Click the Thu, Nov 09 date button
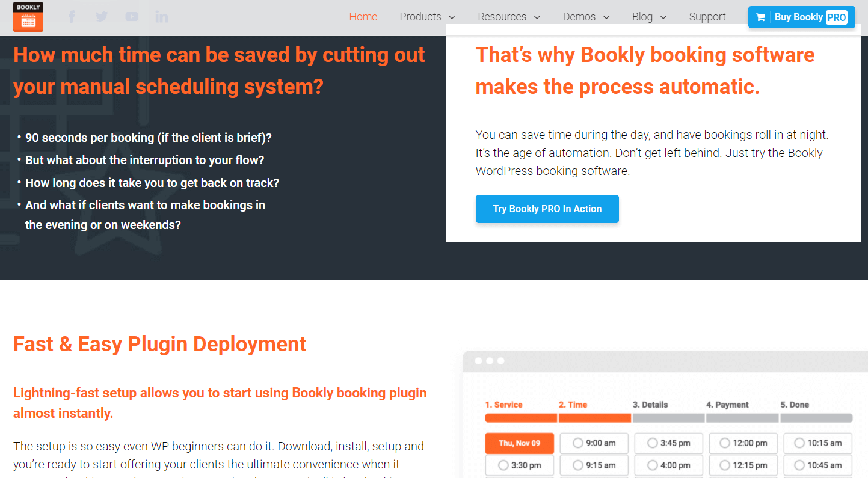Screen dimensions: 868x478 tap(519, 443)
